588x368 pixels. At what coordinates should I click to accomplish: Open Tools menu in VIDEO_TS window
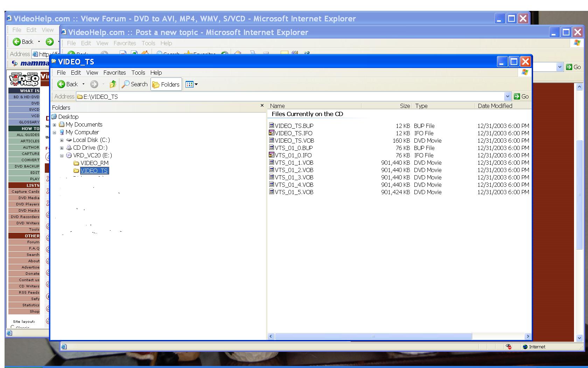click(138, 73)
